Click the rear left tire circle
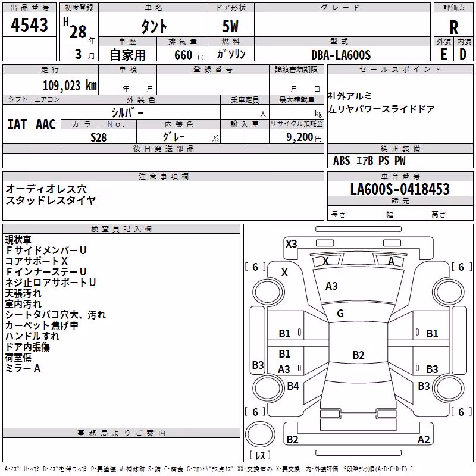476x476 pixels. tap(268, 388)
